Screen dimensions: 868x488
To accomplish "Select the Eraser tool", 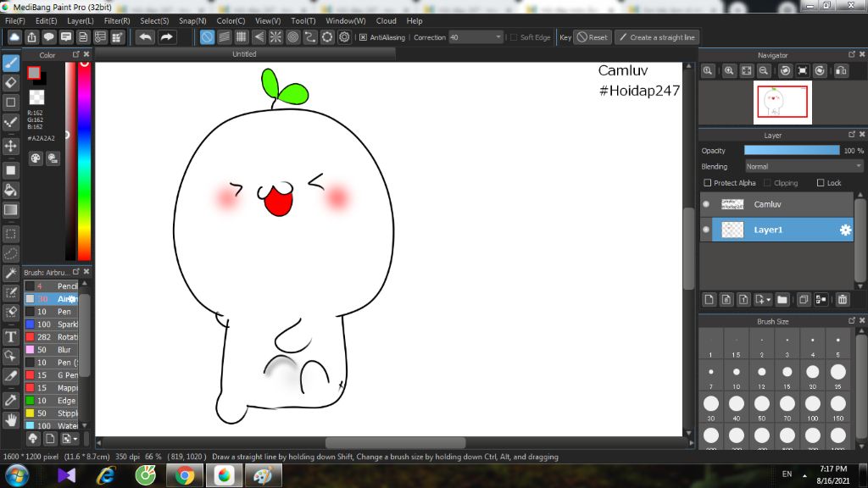I will [x=10, y=83].
